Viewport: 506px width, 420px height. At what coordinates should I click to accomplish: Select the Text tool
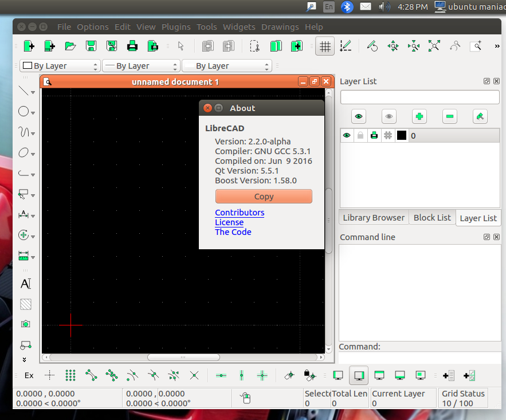coord(25,284)
